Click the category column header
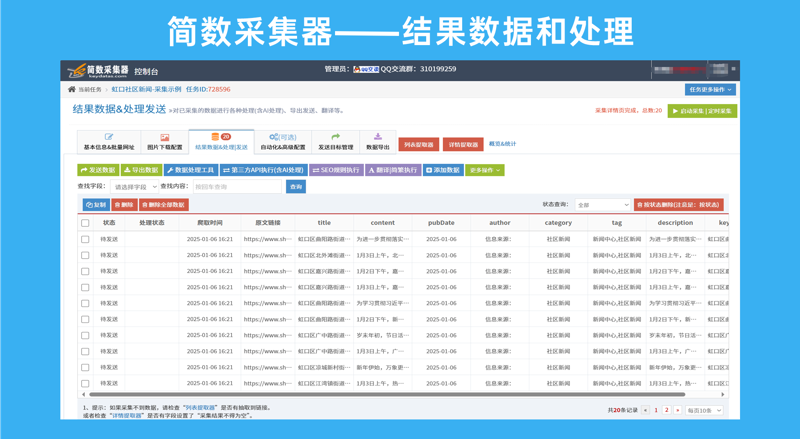Image resolution: width=800 pixels, height=439 pixels. click(x=558, y=223)
